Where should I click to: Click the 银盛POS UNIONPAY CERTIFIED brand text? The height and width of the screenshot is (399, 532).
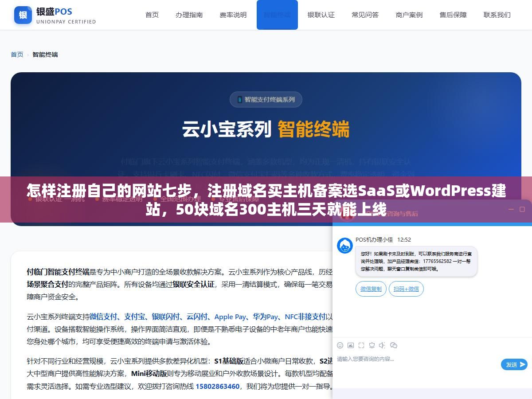coord(66,16)
